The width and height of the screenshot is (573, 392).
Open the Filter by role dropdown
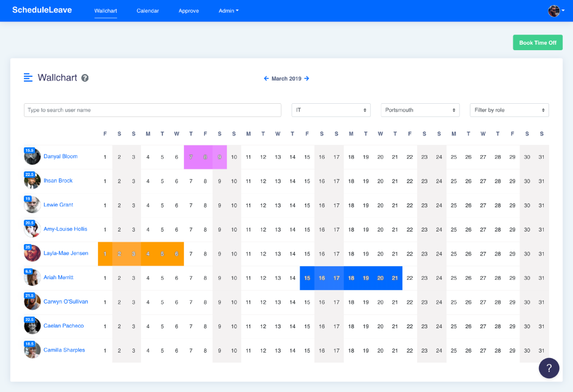[509, 110]
